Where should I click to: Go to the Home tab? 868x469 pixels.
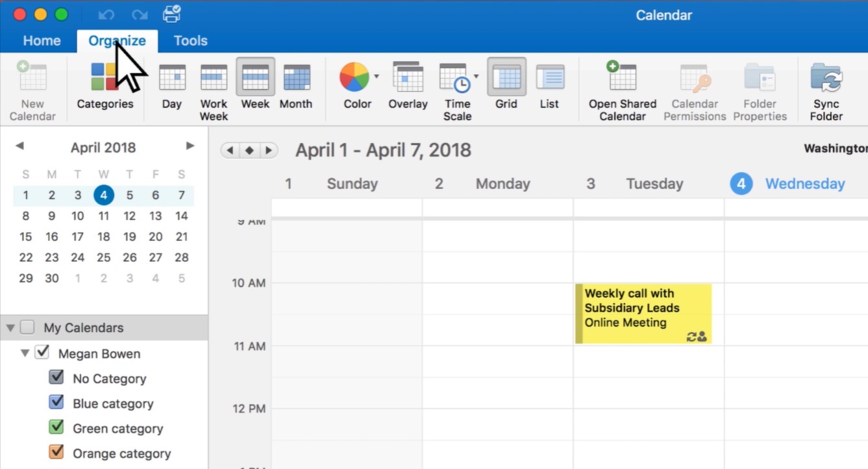point(41,40)
